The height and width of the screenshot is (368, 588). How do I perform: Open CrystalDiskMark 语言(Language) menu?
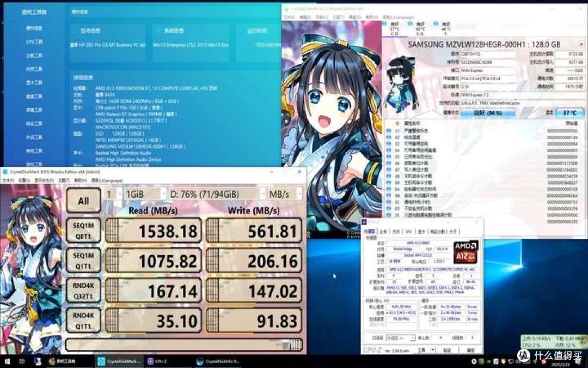point(107,180)
